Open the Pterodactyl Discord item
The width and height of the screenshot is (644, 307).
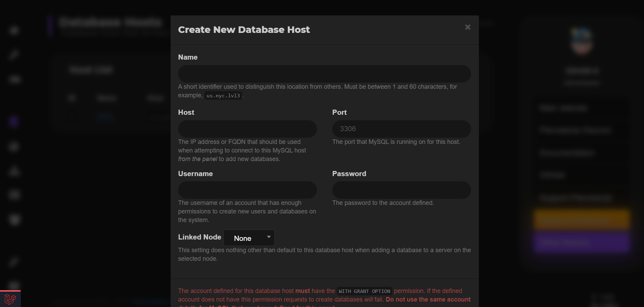(x=575, y=130)
